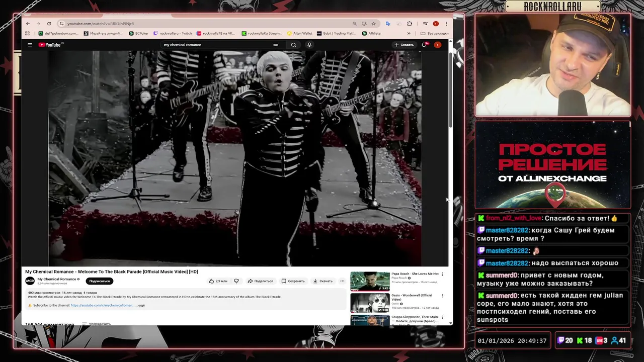Open on-screen keyboard icon in search box
Image resolution: width=644 pixels, height=362 pixels.
tap(275, 45)
